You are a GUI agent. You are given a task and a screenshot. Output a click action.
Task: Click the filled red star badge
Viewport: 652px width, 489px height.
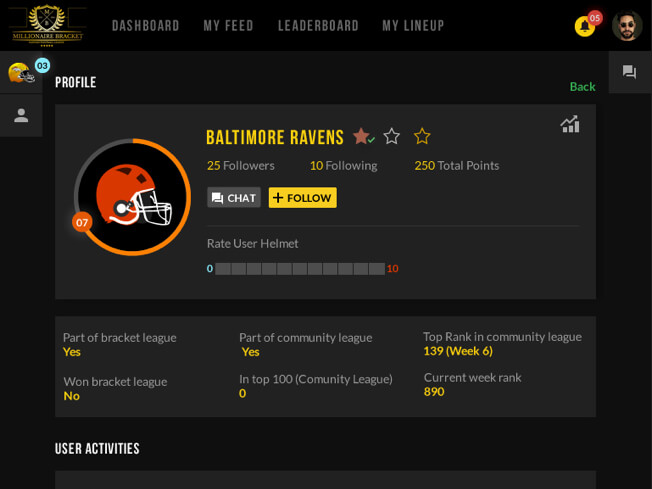pos(361,136)
